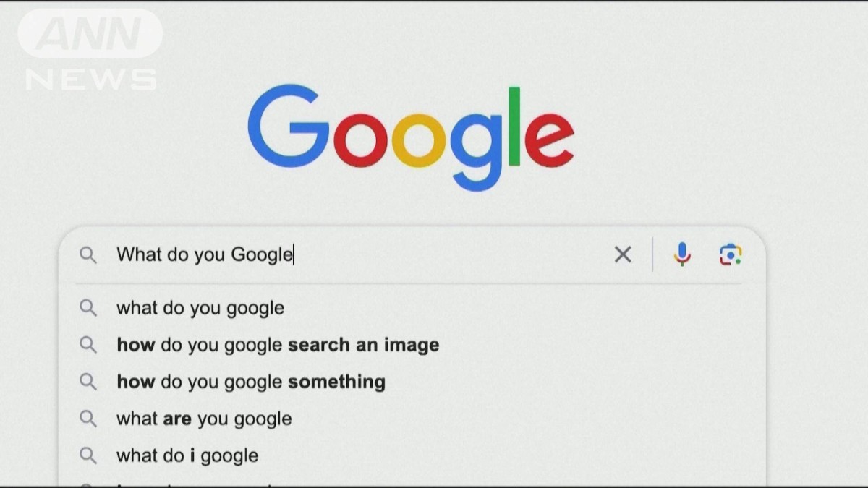Screen dimensions: 868x488
Task: Click inside the 'What do you Google' text field
Action: click(x=362, y=254)
